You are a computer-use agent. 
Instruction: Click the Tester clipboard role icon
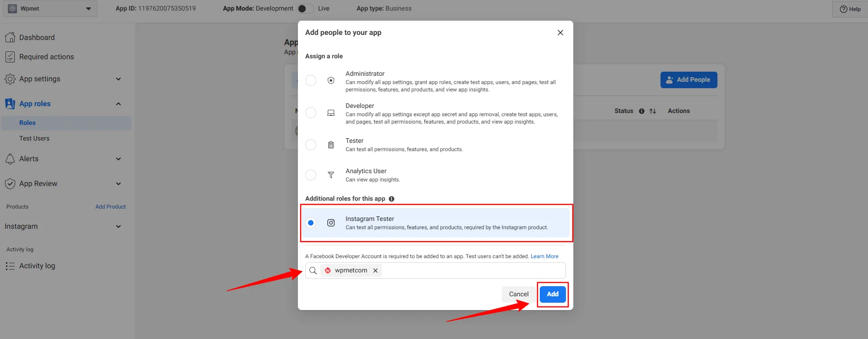tap(331, 145)
